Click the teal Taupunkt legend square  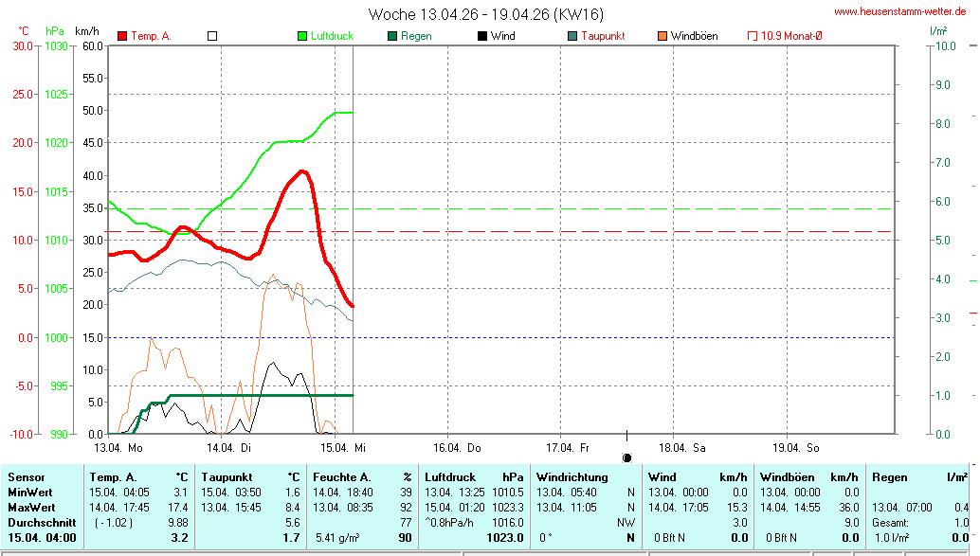tap(572, 36)
